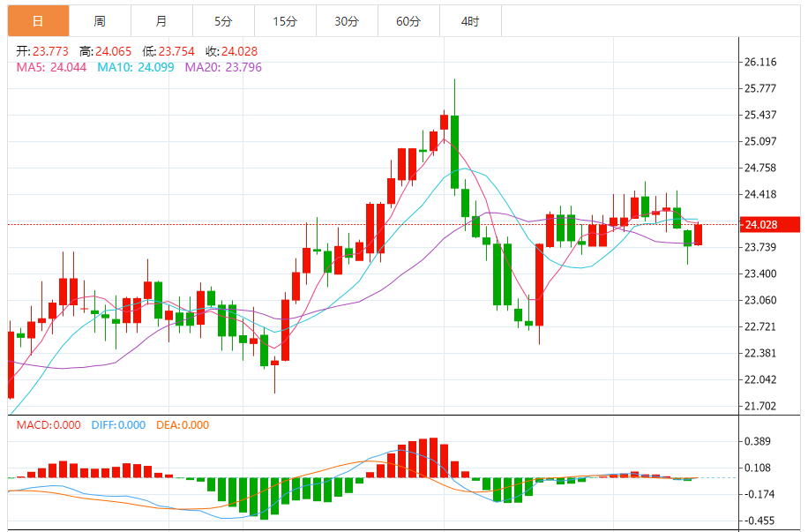Viewport: 808px width, 532px height.
Task: Click the 23.060 price axis label
Action: [760, 300]
